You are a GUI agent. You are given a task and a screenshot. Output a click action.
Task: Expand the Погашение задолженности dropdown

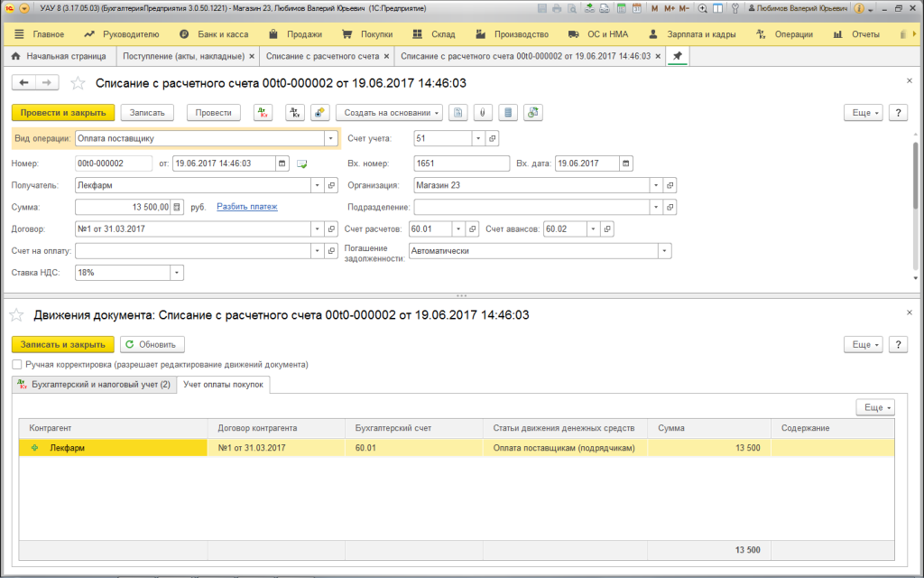(665, 251)
